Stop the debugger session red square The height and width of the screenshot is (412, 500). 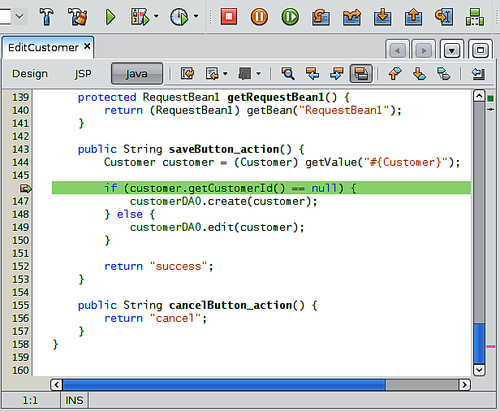pos(229,16)
